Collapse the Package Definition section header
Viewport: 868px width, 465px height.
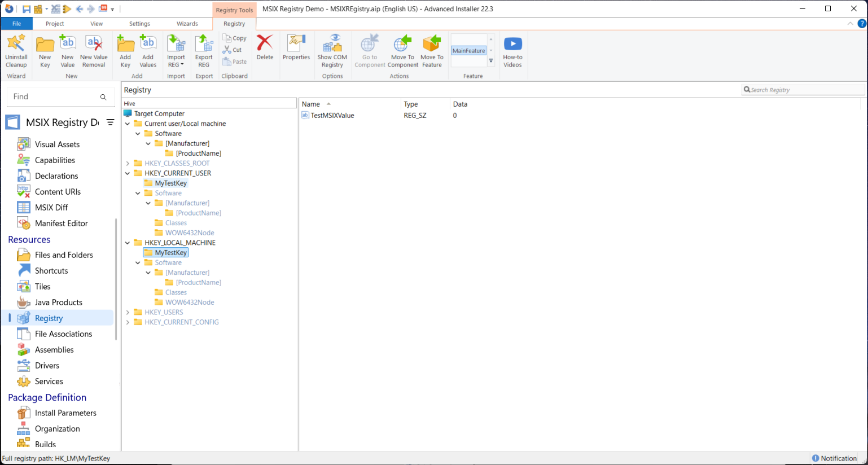(47, 398)
